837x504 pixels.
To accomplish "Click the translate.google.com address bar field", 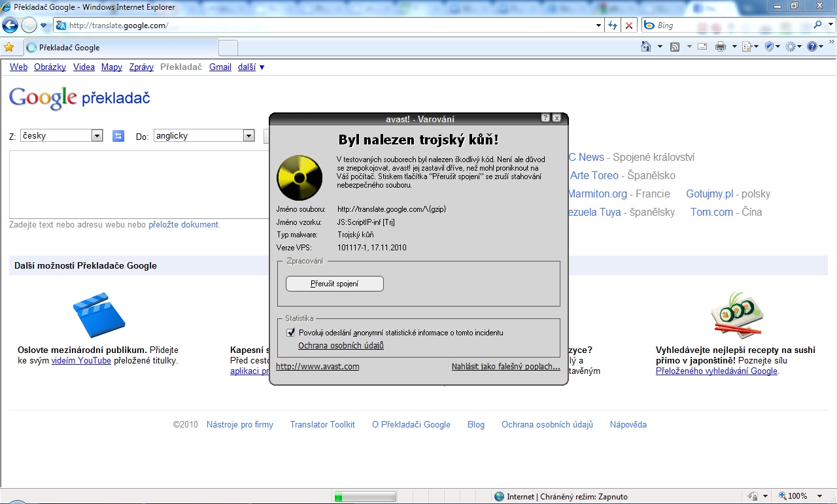I will (327, 25).
